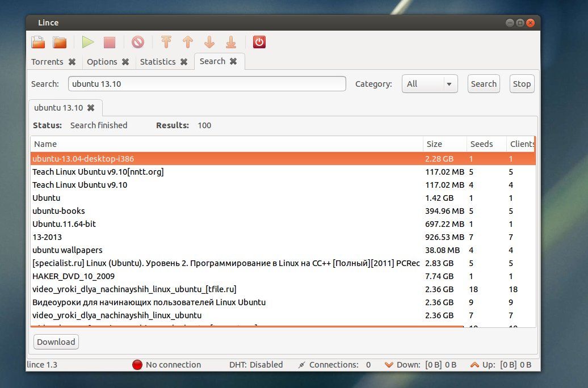Sort results by Size column
This screenshot has width=588, height=388.
445,144
